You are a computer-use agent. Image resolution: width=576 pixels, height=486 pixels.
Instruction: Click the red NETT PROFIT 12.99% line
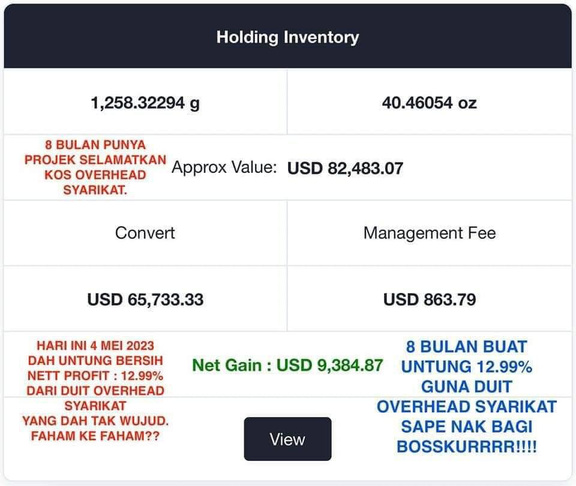click(x=96, y=376)
